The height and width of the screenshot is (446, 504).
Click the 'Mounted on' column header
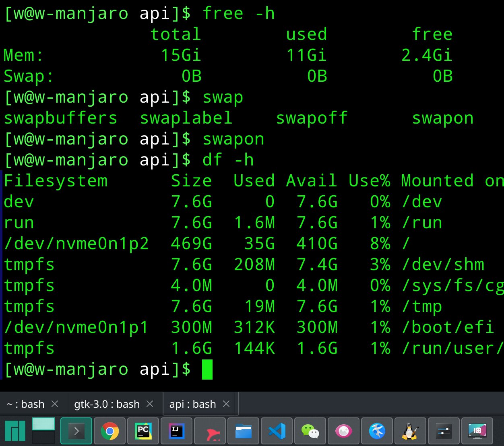452,181
